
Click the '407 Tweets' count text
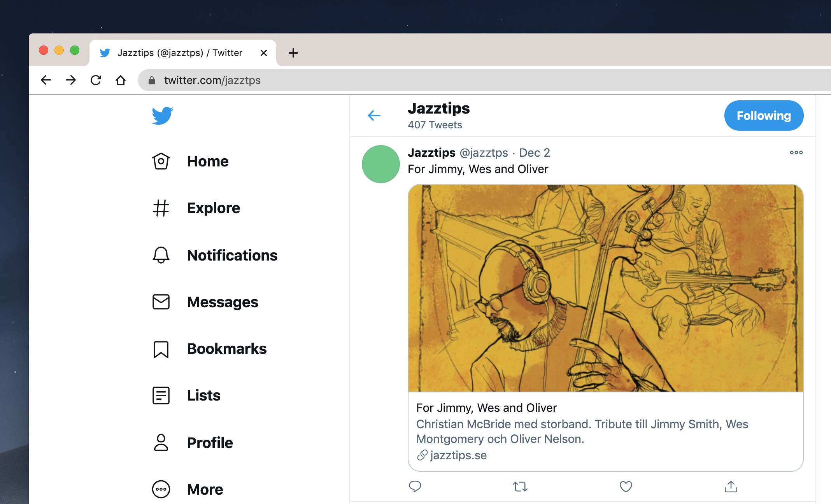tap(435, 125)
